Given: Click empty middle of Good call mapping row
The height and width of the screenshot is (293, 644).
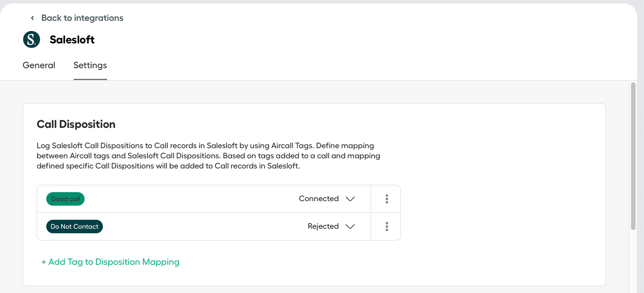Looking at the screenshot, I should [192, 199].
